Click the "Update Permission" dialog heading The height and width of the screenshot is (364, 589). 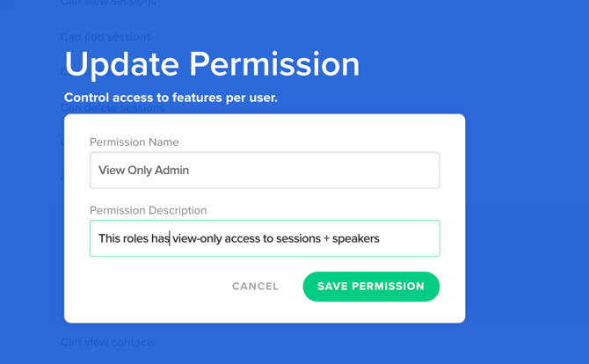212,65
